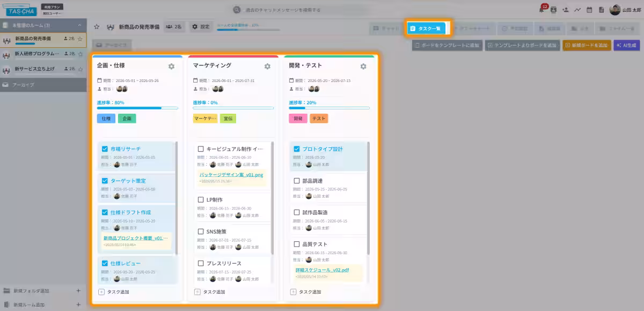Open the notifications bell with 12 badge
This screenshot has width=644, height=311.
point(543,9)
